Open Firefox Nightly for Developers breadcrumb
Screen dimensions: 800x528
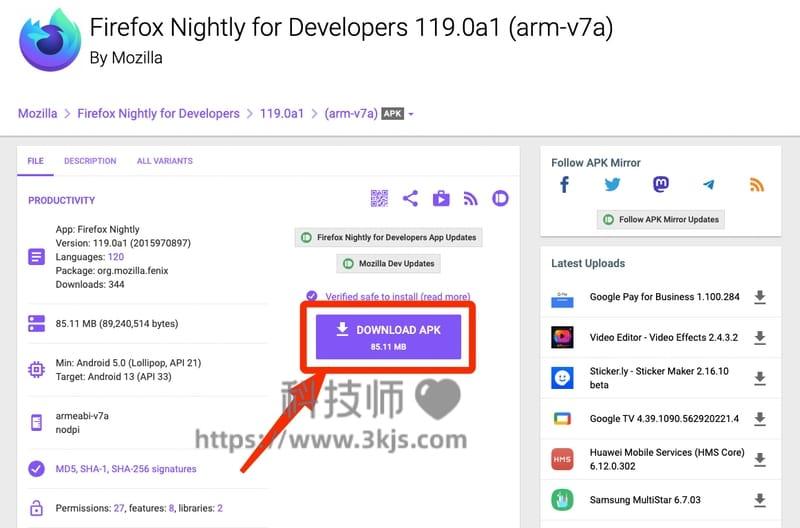[158, 113]
